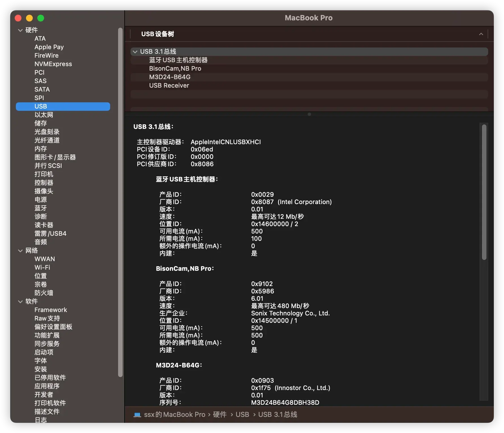Viewport: 504px width, 433px height.
Task: Select 防火墙 under 网络
Action: tap(44, 293)
